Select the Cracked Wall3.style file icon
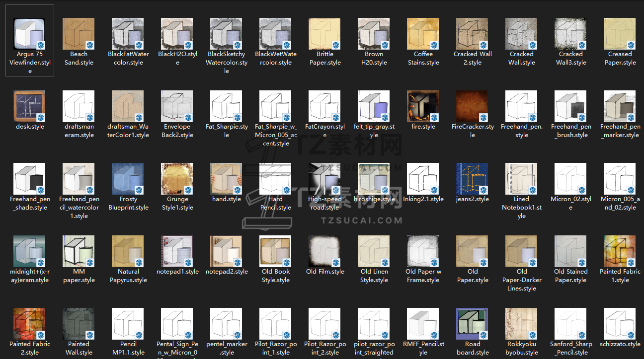The width and height of the screenshot is (644, 359). (x=571, y=34)
